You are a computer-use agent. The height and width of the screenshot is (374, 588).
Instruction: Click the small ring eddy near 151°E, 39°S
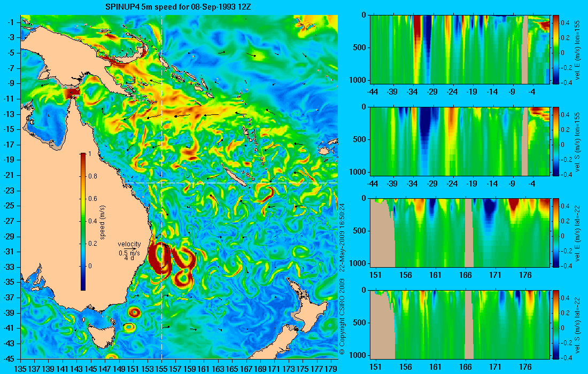click(134, 312)
